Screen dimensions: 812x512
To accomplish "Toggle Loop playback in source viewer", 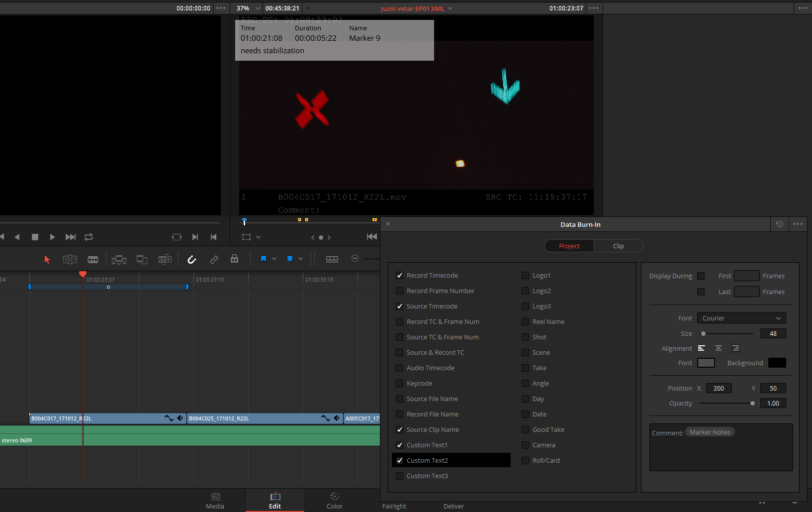I will [89, 237].
